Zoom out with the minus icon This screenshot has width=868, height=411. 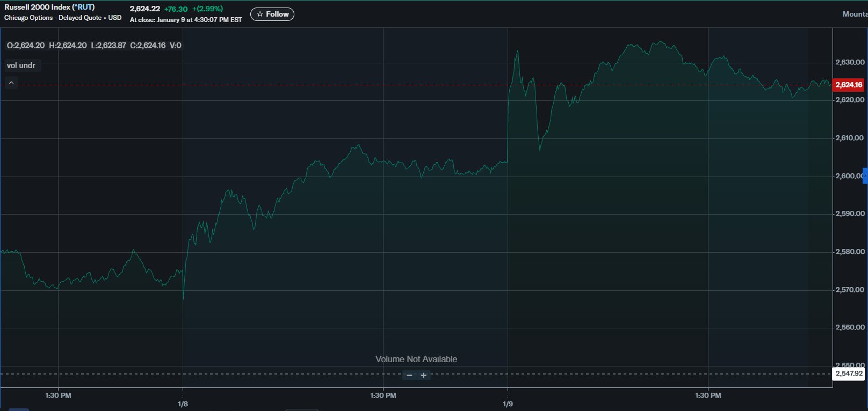click(409, 376)
